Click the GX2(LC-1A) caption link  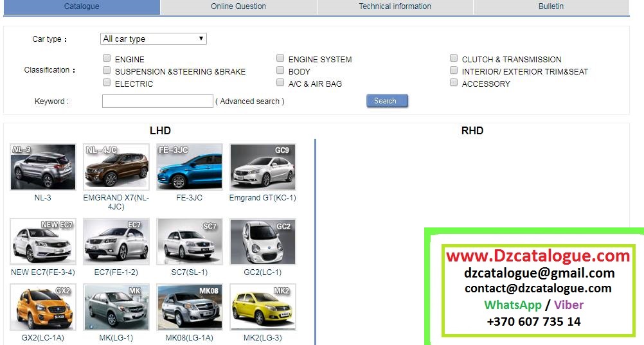pyautogui.click(x=42, y=337)
